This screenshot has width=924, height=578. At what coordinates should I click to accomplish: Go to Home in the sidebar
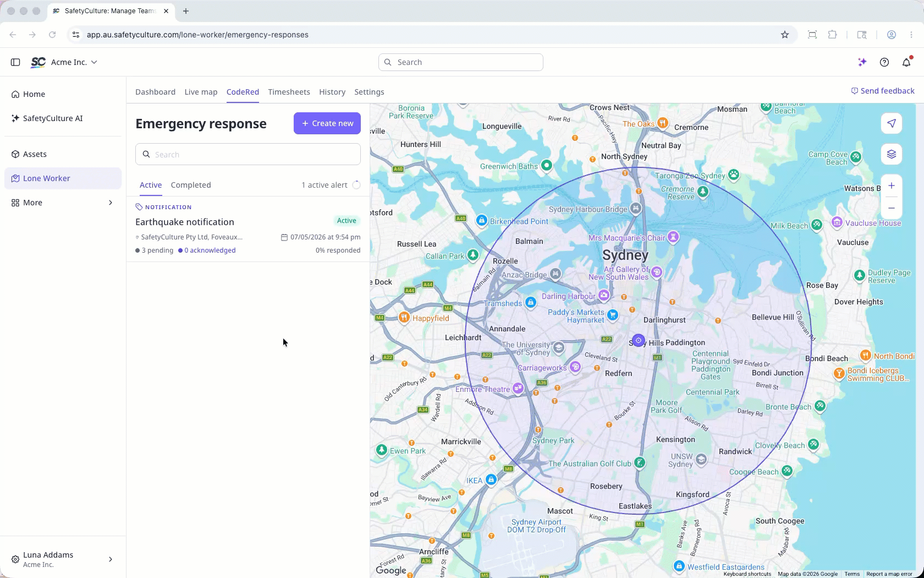click(63, 94)
